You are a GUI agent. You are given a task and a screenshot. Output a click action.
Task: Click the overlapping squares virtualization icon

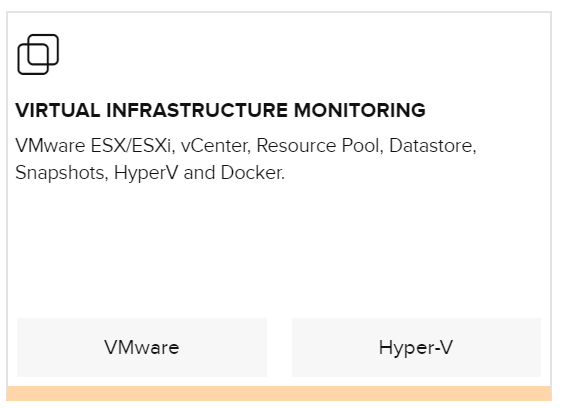pyautogui.click(x=38, y=54)
